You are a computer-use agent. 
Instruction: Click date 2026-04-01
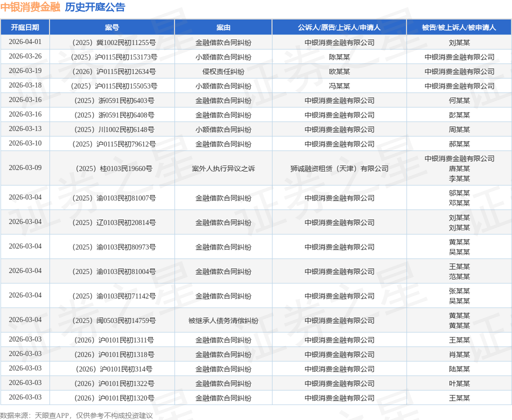pyautogui.click(x=25, y=42)
